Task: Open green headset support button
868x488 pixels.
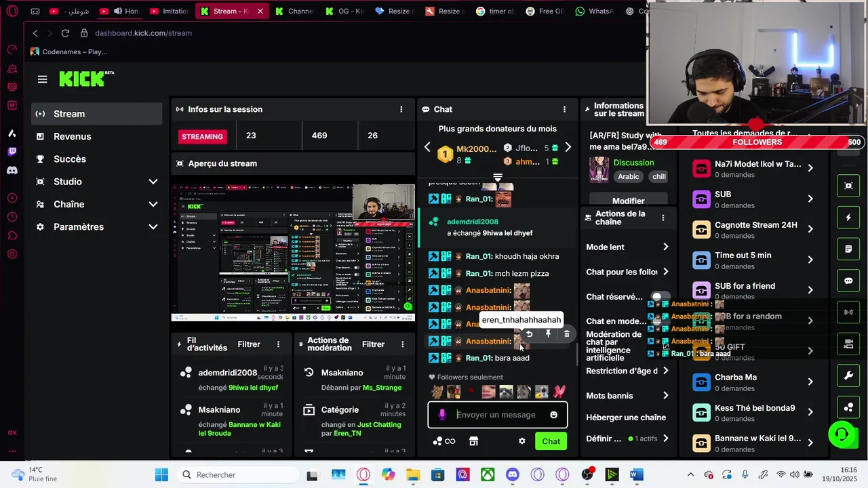Action: [x=842, y=434]
